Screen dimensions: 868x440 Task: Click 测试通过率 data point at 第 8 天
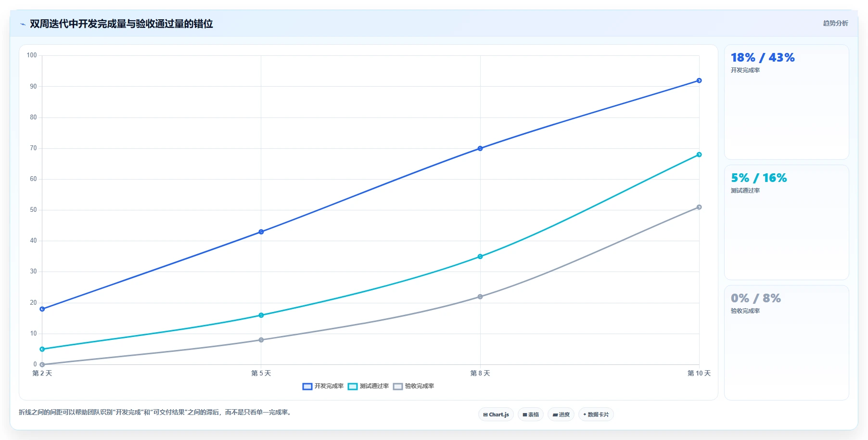coord(480,257)
